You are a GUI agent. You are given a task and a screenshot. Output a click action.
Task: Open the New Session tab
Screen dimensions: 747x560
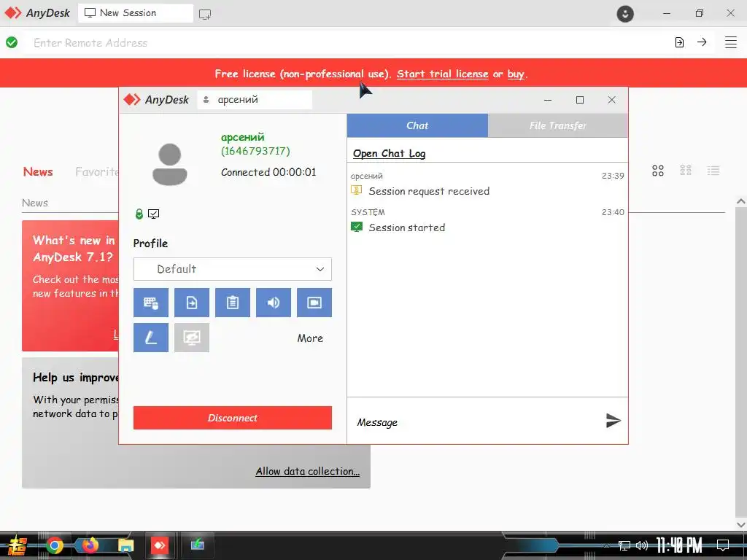point(135,13)
